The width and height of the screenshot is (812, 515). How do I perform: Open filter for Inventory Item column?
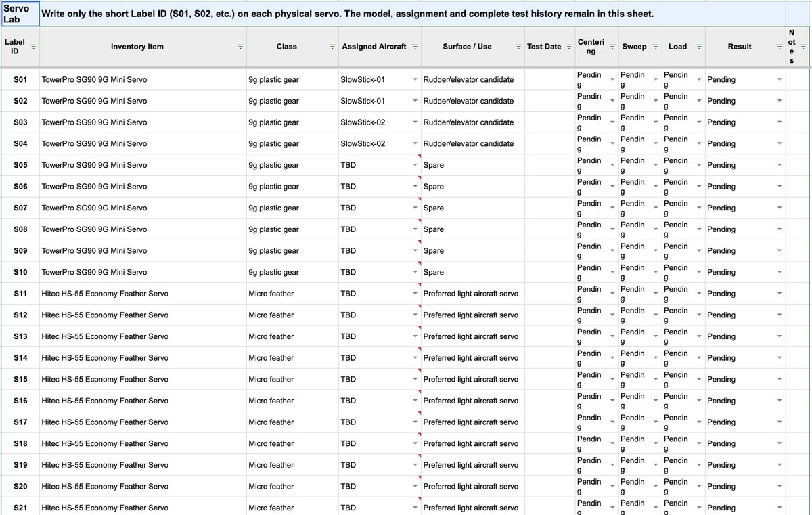(x=240, y=47)
